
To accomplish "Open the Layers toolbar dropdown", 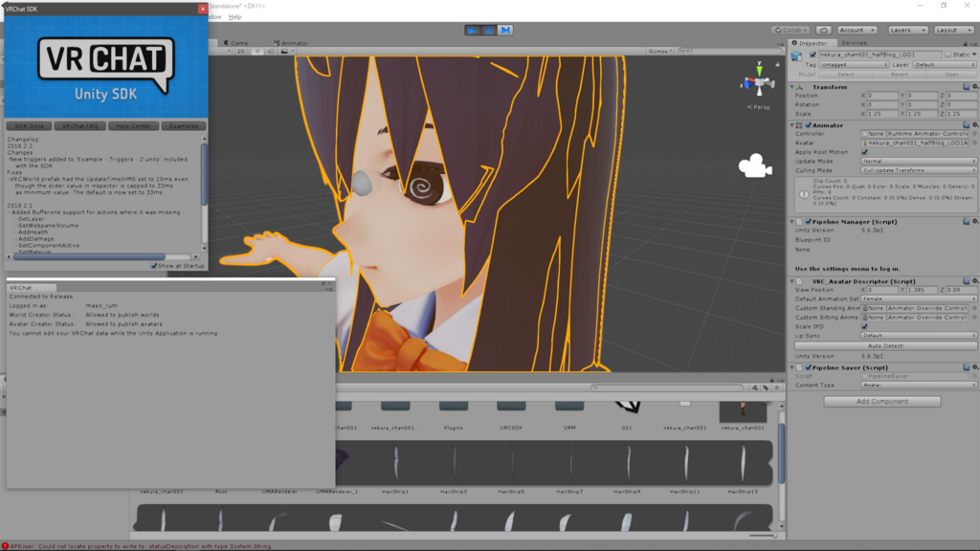I will [x=907, y=30].
